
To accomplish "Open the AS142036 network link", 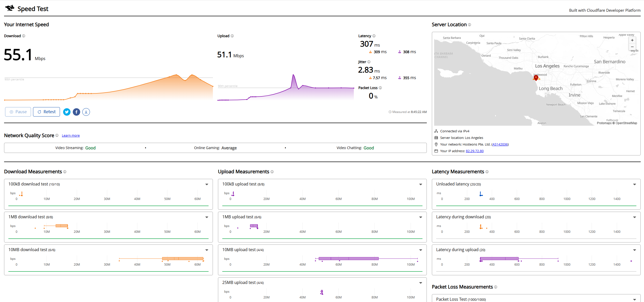I will click(x=500, y=145).
